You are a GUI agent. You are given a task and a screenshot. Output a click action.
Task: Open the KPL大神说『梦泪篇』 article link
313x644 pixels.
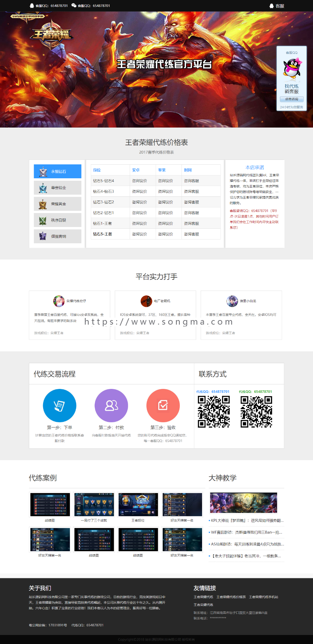click(x=247, y=521)
